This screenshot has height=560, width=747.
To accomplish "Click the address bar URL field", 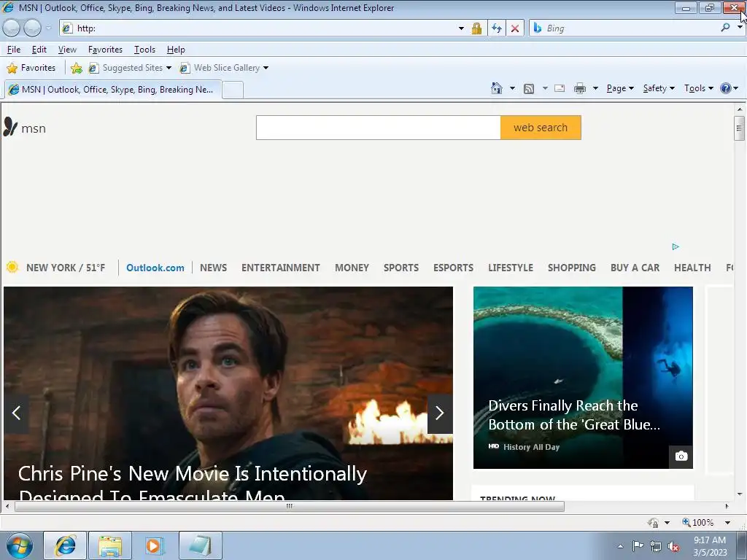I will click(x=264, y=28).
